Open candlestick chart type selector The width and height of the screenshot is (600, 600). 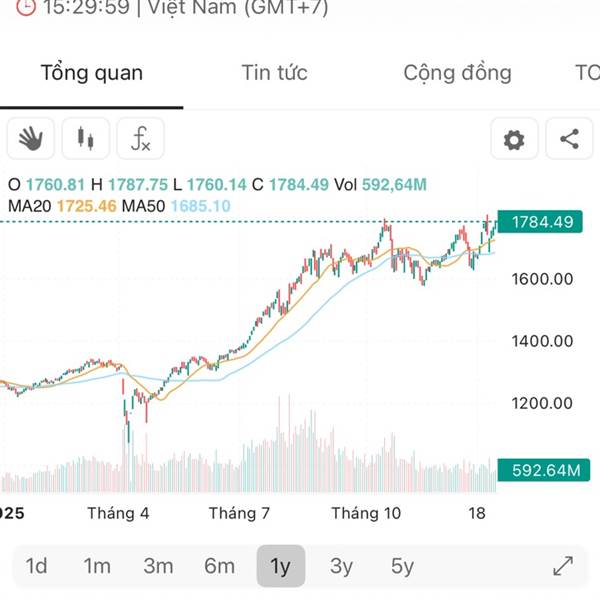[86, 139]
